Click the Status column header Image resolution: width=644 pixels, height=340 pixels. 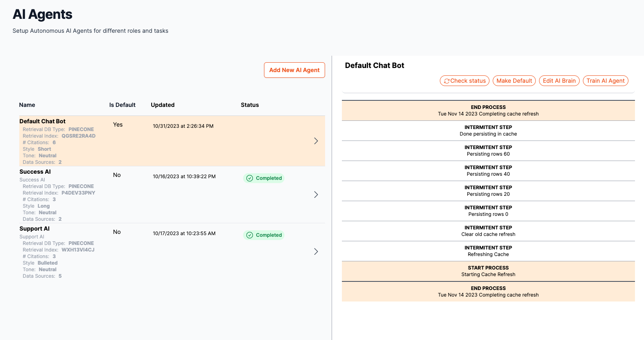pos(250,105)
